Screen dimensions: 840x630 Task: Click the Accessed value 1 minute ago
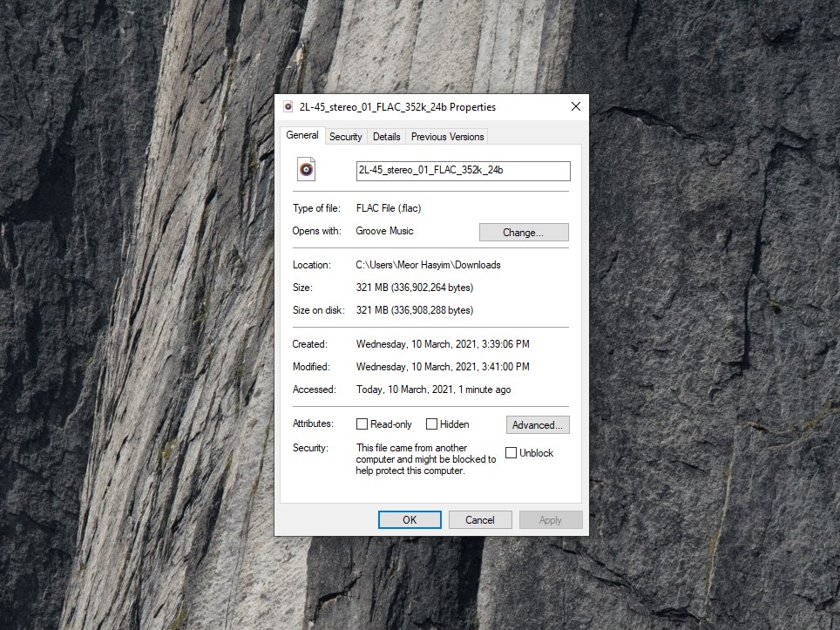(433, 390)
